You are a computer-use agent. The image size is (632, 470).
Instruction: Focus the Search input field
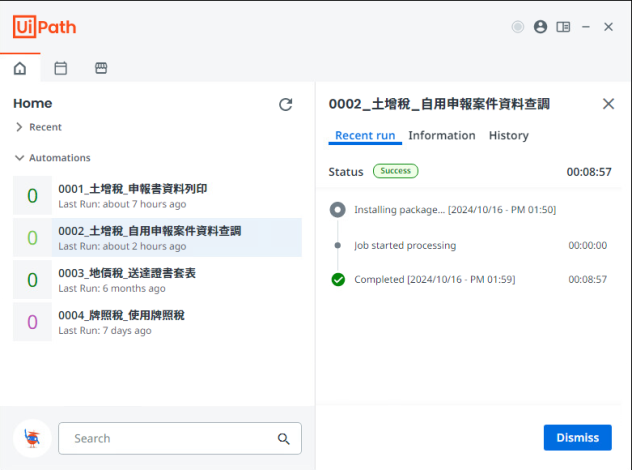pyautogui.click(x=180, y=438)
